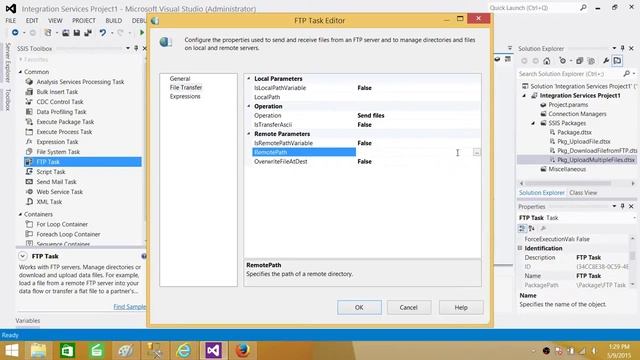This screenshot has height=360, width=640.
Task: Select Send Mail Task in toolbox
Action: 56,182
